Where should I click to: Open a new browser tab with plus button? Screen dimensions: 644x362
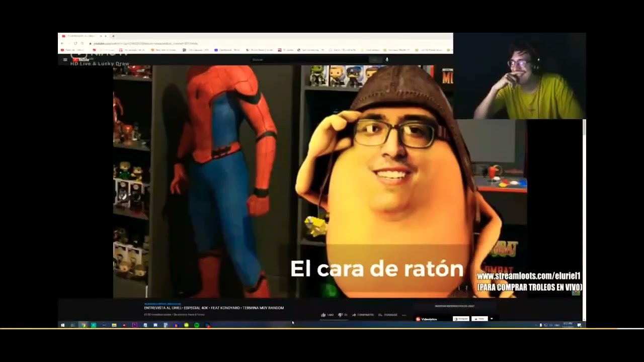pos(113,36)
